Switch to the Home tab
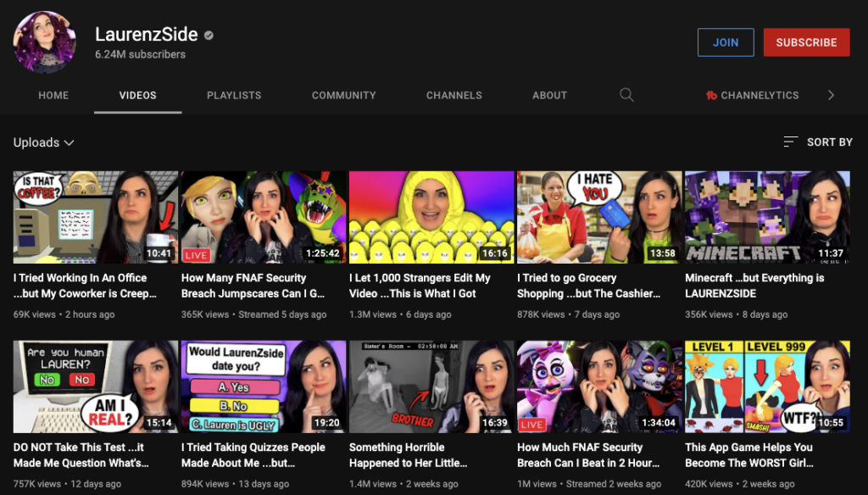 pyautogui.click(x=53, y=95)
